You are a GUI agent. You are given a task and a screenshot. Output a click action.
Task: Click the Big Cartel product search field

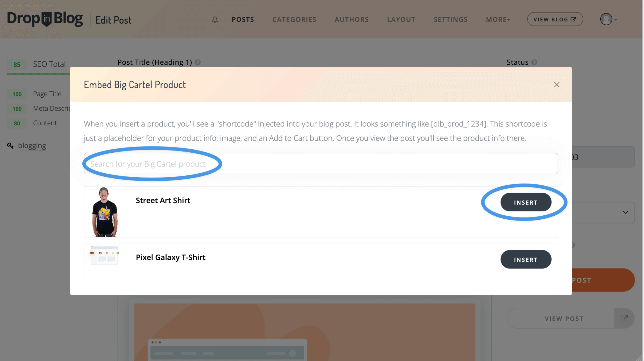tap(321, 164)
